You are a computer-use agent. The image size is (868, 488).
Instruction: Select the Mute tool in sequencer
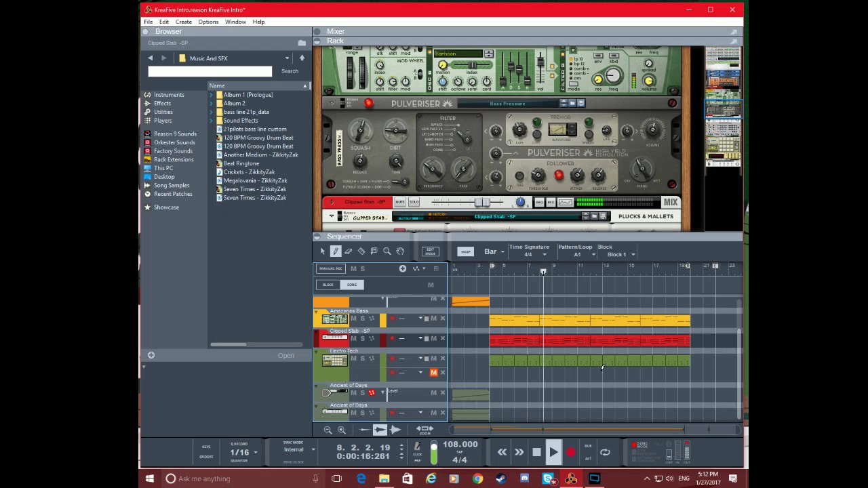(x=374, y=251)
